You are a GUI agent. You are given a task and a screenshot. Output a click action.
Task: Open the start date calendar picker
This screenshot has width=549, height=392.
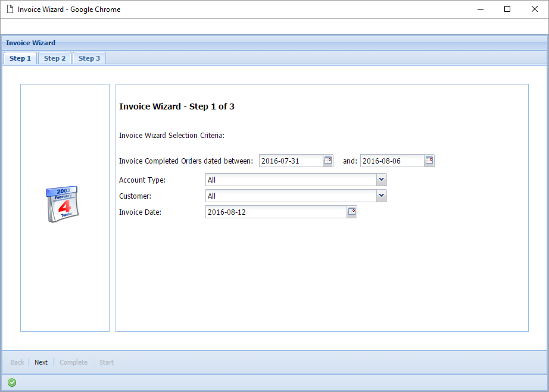[x=329, y=160]
